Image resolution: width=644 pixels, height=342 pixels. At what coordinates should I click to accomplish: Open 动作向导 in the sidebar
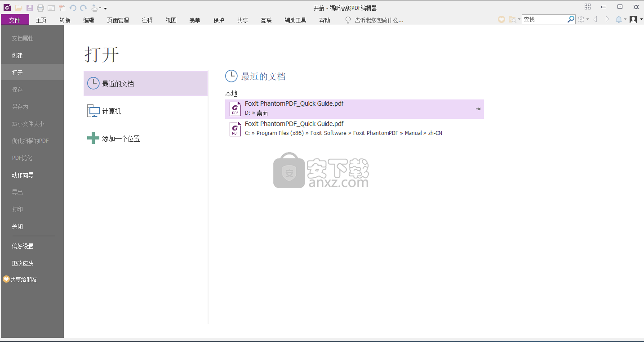(x=32, y=175)
